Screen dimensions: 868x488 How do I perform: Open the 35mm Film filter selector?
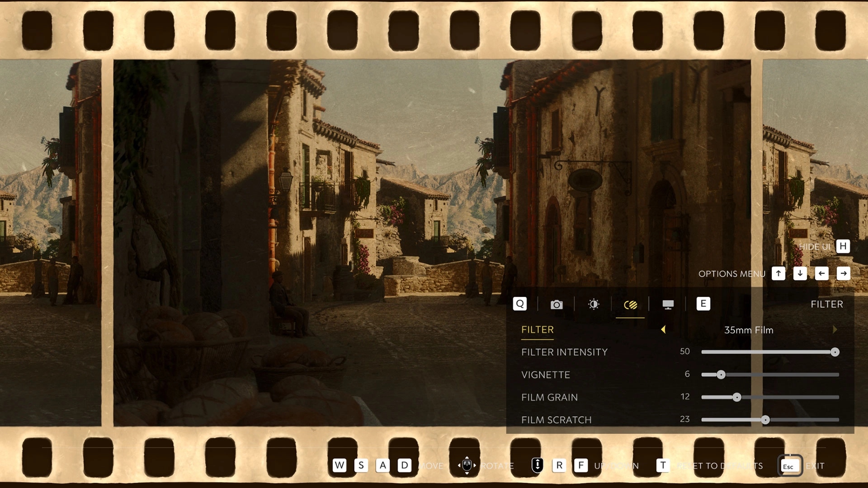point(749,330)
